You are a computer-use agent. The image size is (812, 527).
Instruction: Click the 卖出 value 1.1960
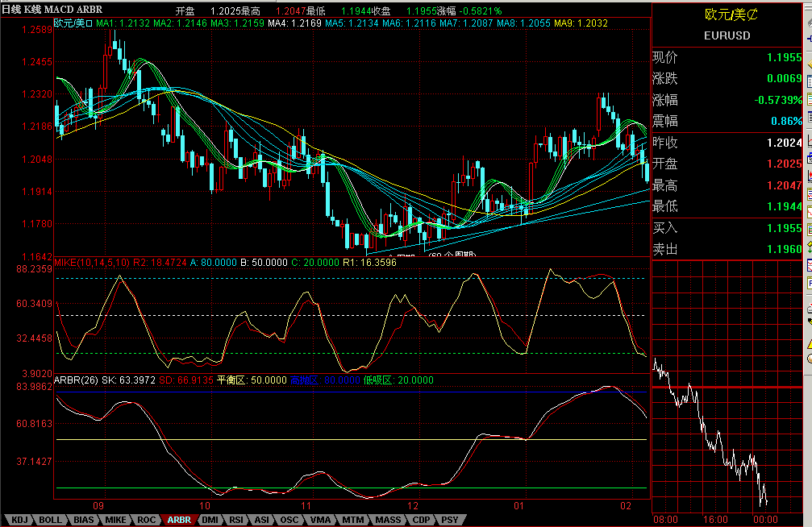784,250
